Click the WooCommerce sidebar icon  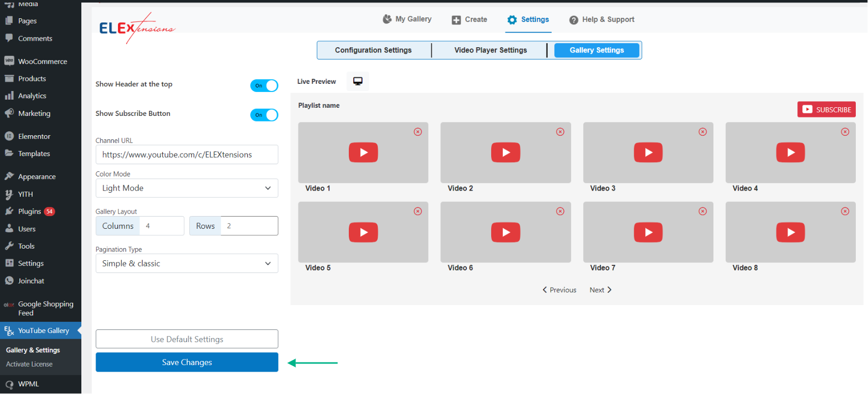pos(9,61)
